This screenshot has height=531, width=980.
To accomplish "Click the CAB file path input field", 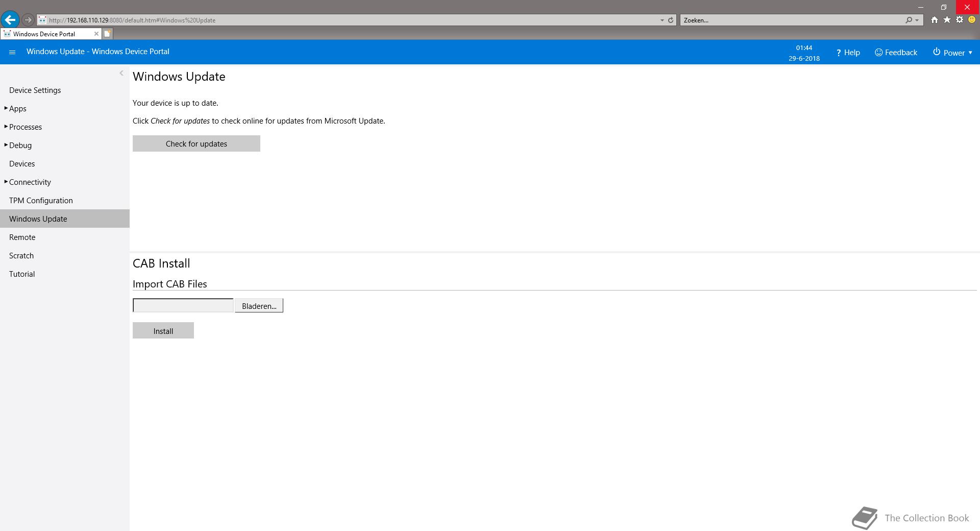I will point(183,305).
